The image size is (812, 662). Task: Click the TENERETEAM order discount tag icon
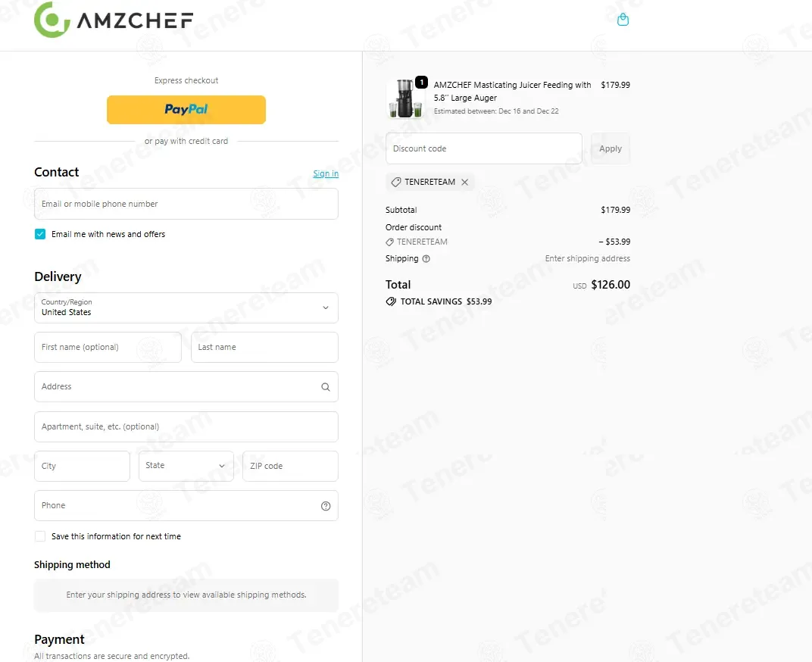click(x=389, y=242)
